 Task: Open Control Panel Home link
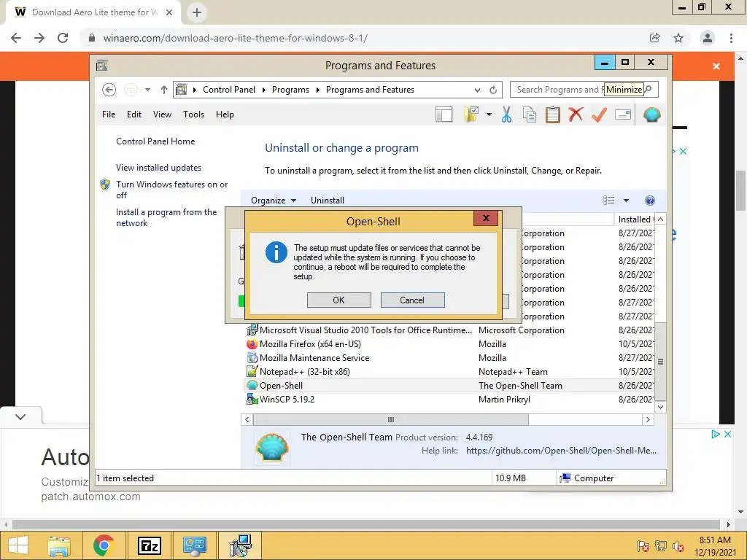click(x=155, y=141)
